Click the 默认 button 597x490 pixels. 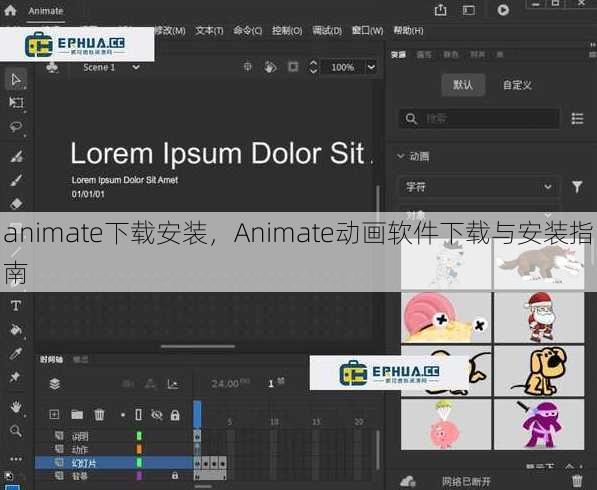coord(463,85)
